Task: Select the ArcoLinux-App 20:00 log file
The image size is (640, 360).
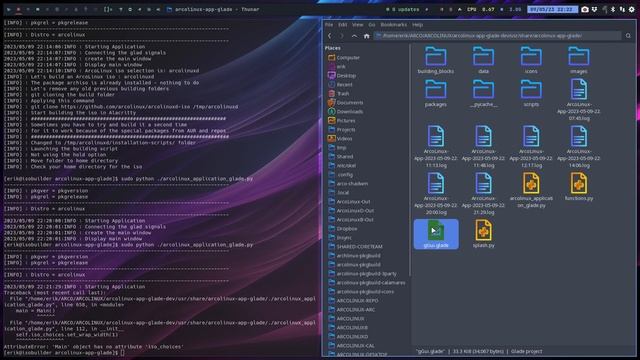Action: pos(436,193)
